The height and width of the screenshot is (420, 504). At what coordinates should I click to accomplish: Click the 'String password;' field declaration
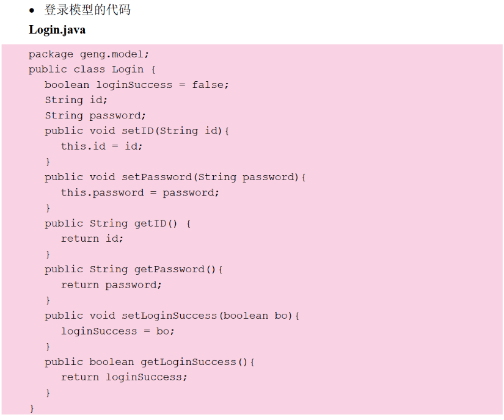tap(95, 115)
